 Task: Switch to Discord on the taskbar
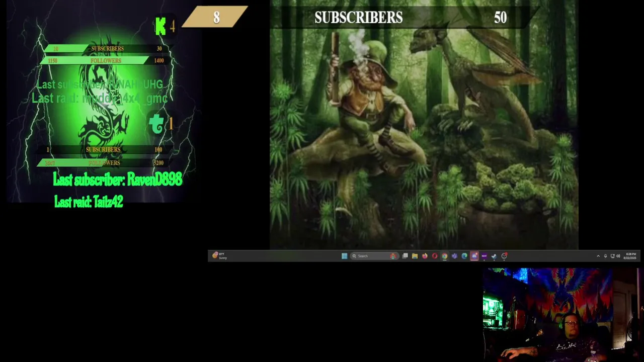click(474, 256)
